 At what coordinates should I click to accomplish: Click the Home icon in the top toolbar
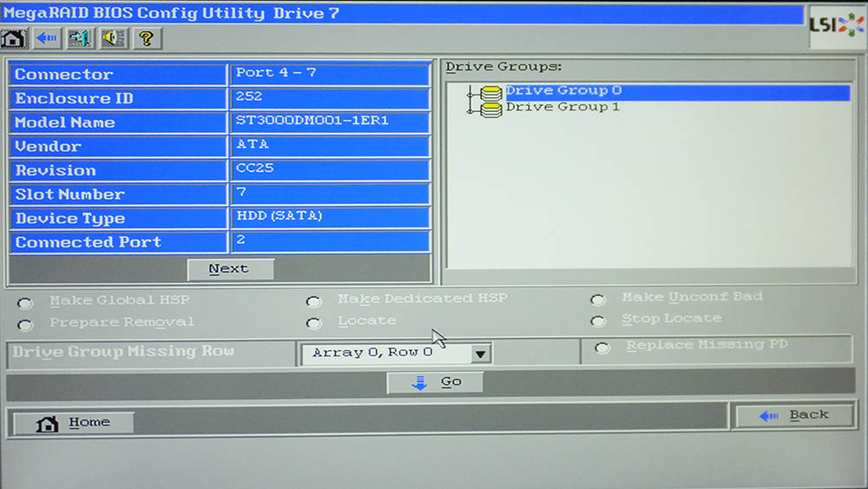point(14,39)
